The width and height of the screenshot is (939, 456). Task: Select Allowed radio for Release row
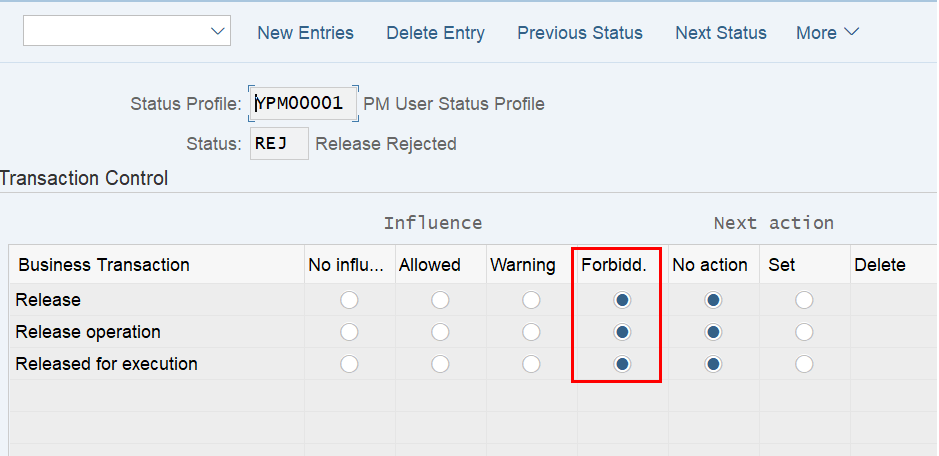[x=440, y=300]
